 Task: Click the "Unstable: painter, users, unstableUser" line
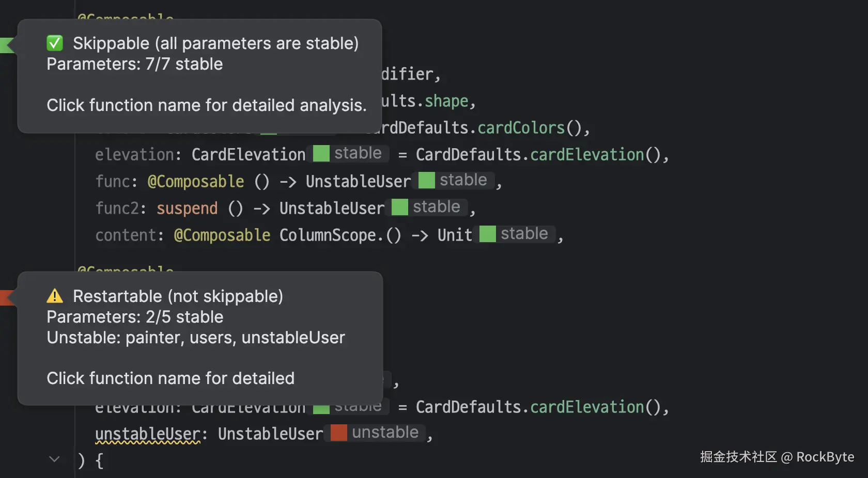coord(196,338)
